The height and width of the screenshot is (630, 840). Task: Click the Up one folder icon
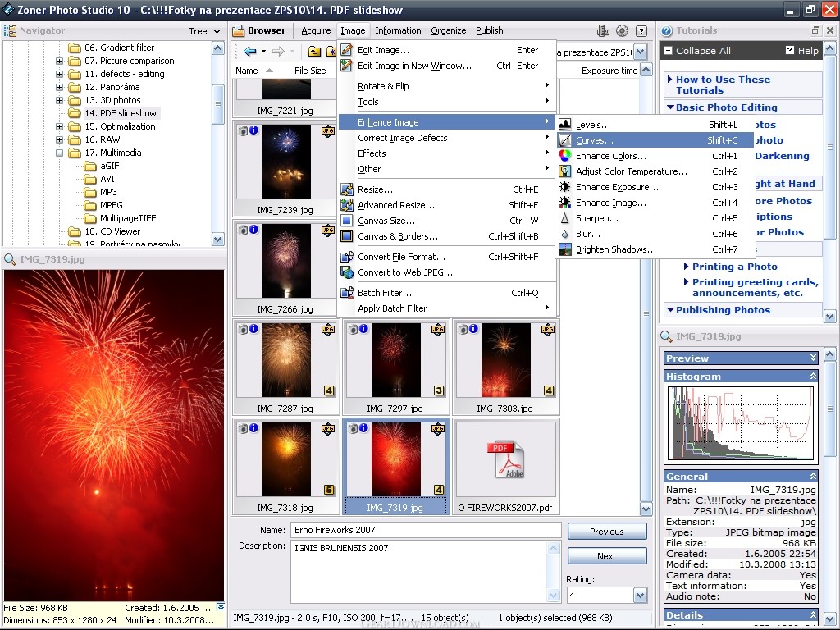pos(314,52)
